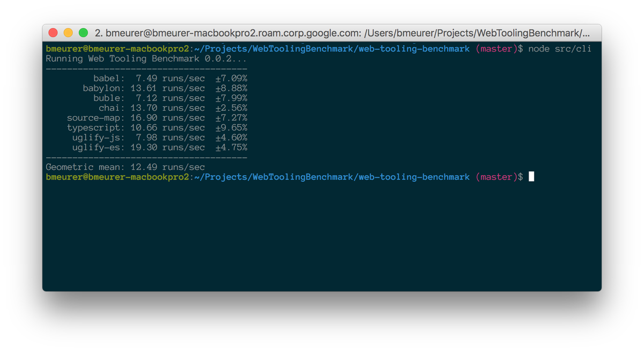
Task: Click the project path on the top prompt
Action: 332,49
